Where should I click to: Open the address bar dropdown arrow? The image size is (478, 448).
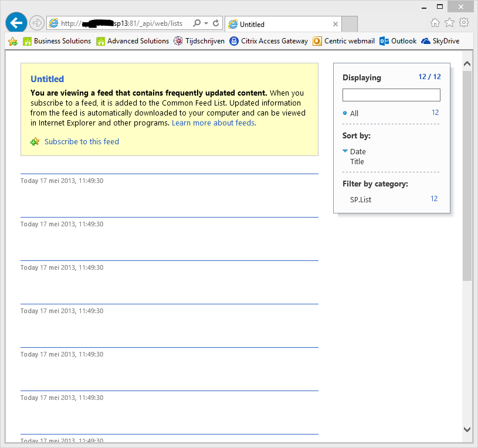pyautogui.click(x=206, y=23)
